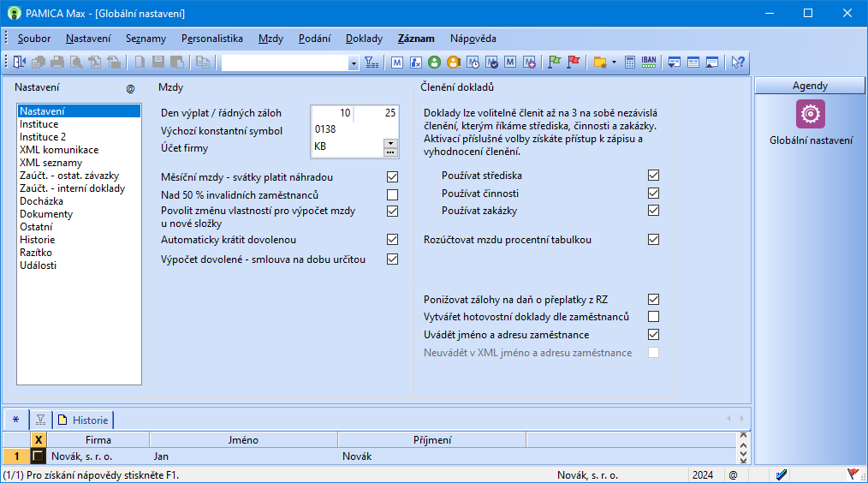Screen dimensions: 868x483
Task: Click the plain blue M icon after filter
Action: 397,63
